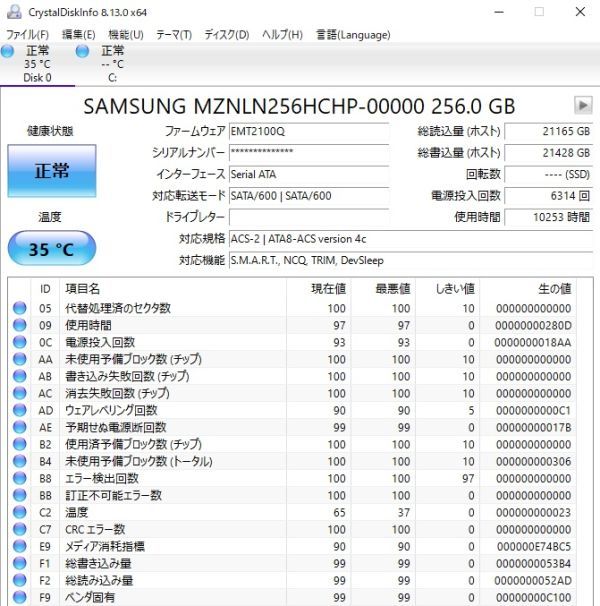Select the メディア消耗指標 attribute name

coord(105,546)
